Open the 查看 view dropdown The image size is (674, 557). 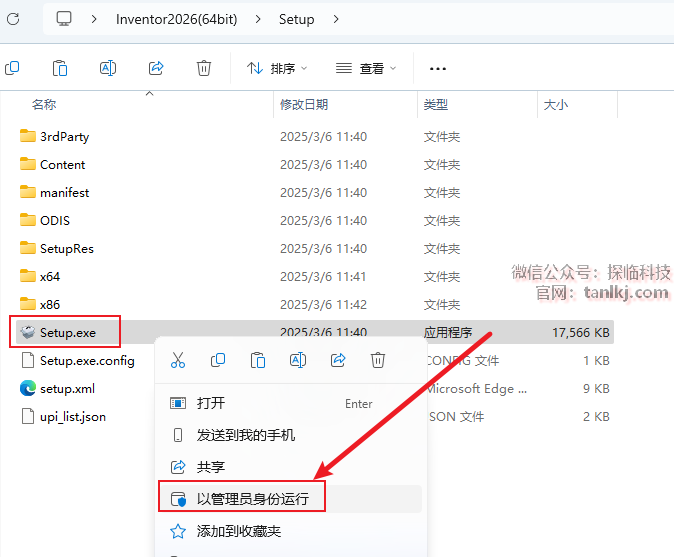[366, 68]
